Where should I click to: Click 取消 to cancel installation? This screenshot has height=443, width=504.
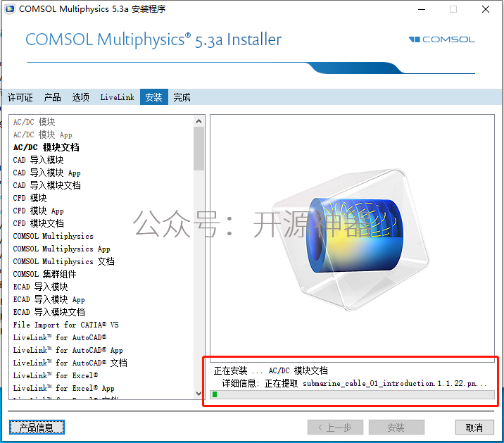(474, 428)
